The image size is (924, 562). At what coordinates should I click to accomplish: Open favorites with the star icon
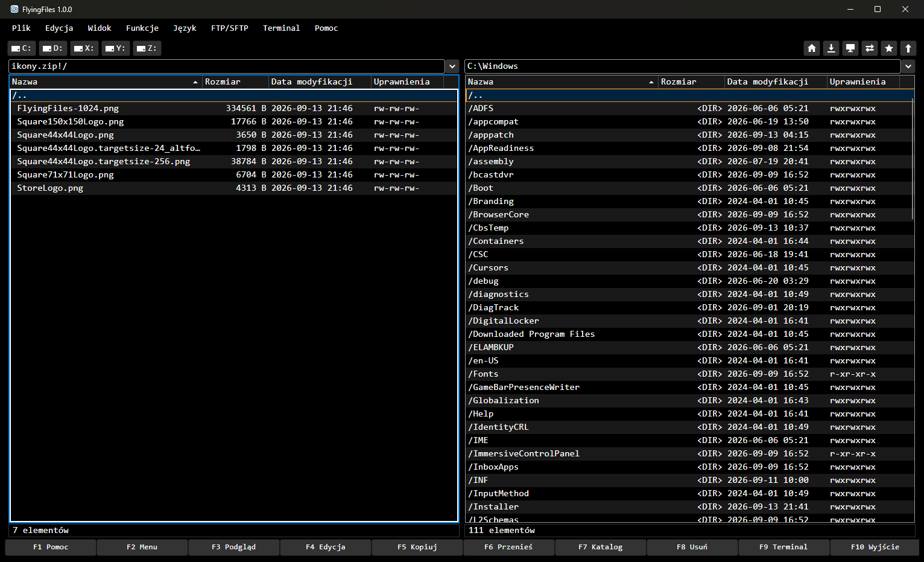889,48
